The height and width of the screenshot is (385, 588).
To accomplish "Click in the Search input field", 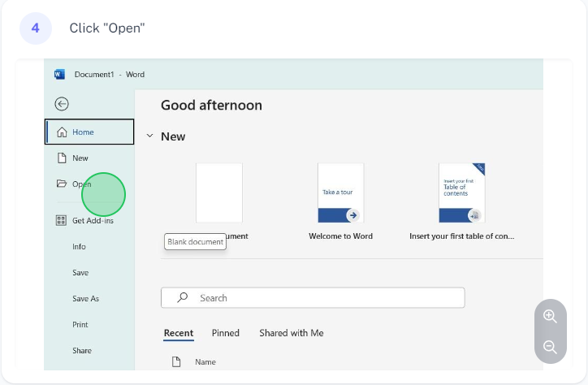I will point(313,297).
